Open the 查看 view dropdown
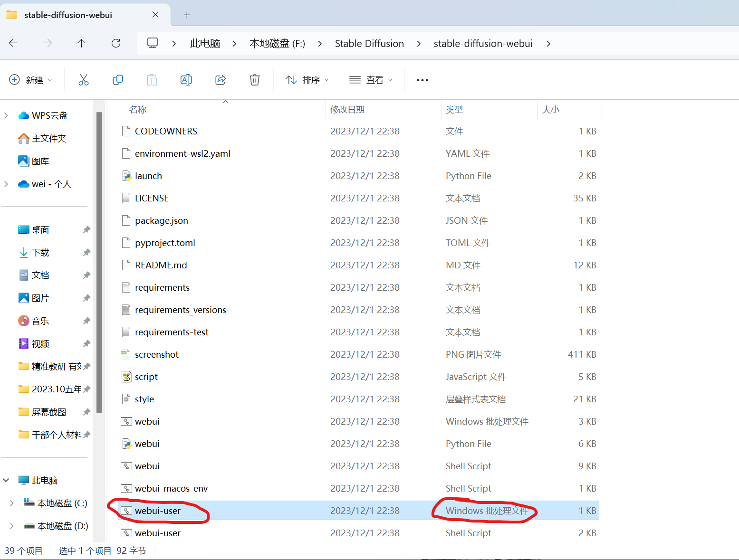Image resolution: width=739 pixels, height=560 pixels. tap(371, 80)
